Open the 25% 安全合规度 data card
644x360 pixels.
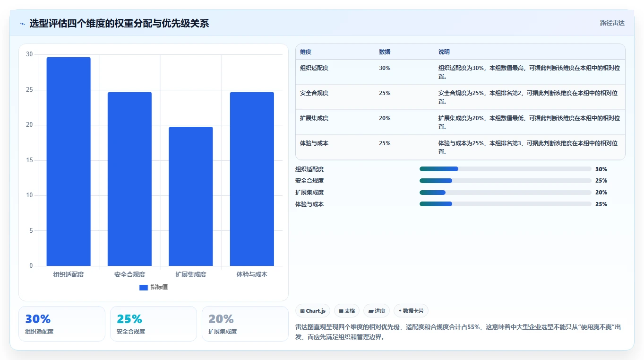(x=154, y=324)
